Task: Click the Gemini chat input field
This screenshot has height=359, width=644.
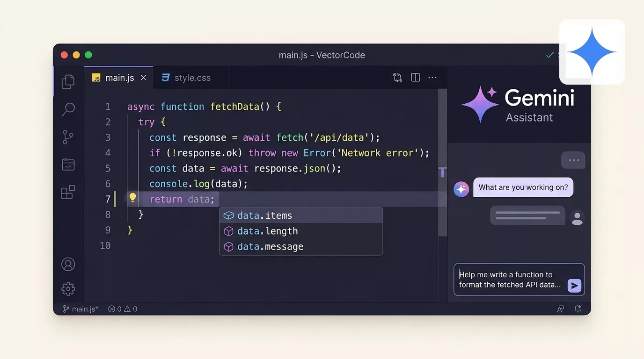Action: coord(519,280)
